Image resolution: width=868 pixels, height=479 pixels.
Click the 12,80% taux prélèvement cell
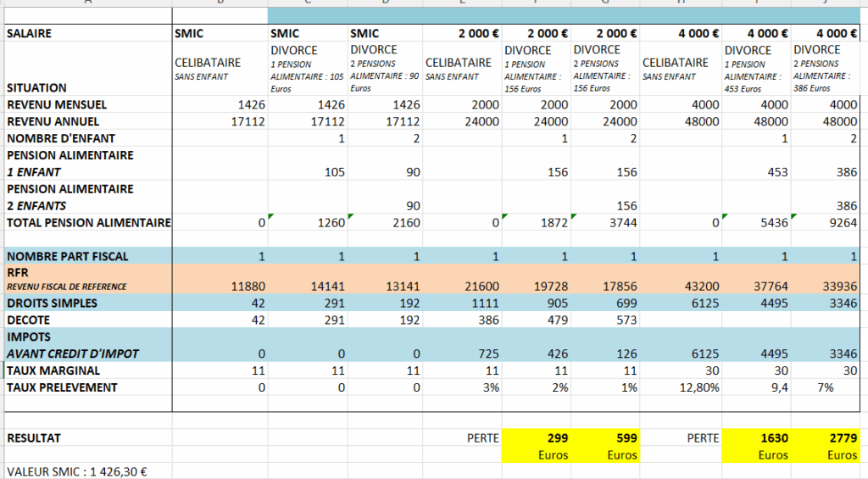687,387
